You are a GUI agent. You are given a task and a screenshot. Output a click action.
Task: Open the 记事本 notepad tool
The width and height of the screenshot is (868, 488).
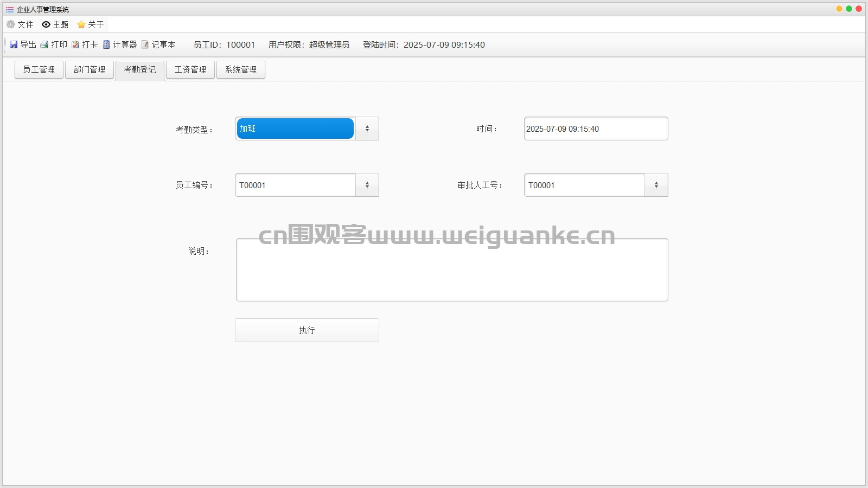(158, 44)
